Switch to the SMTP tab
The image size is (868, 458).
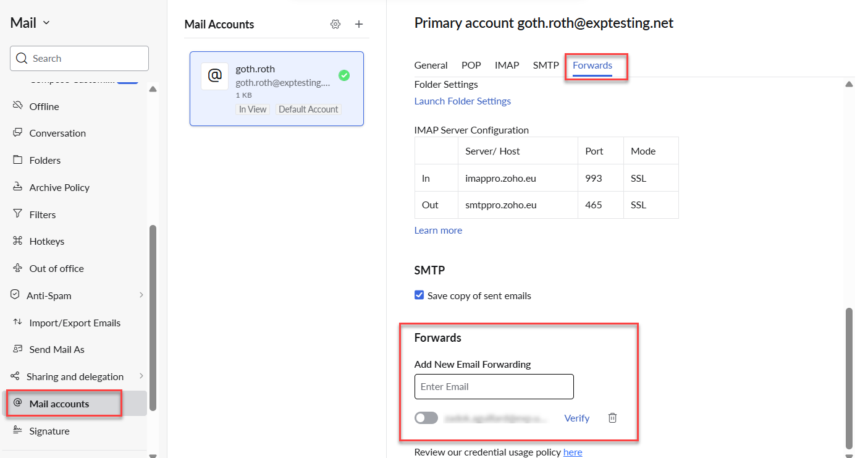point(546,65)
